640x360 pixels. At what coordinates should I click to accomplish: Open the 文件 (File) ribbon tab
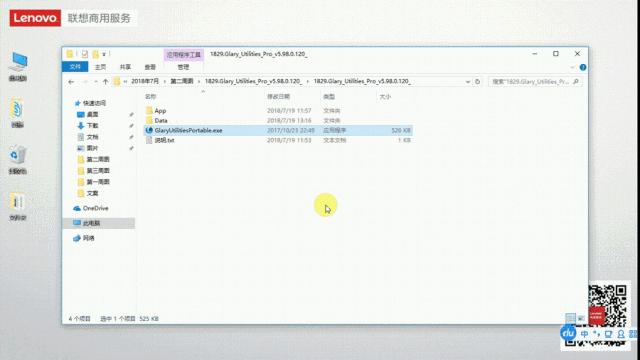(75, 67)
